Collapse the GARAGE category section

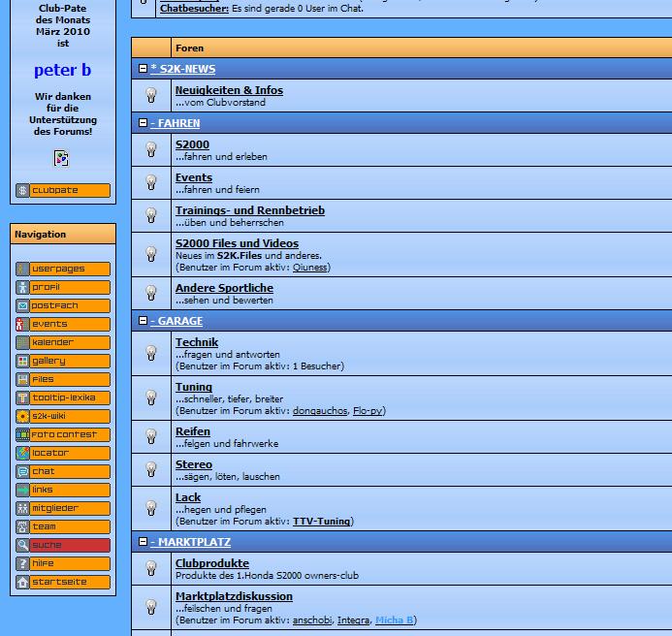coord(144,321)
